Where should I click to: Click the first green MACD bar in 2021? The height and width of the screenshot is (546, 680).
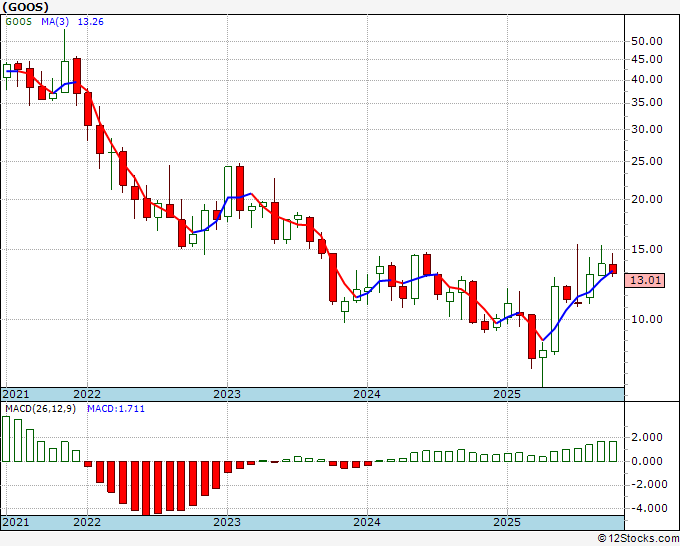coord(6,439)
